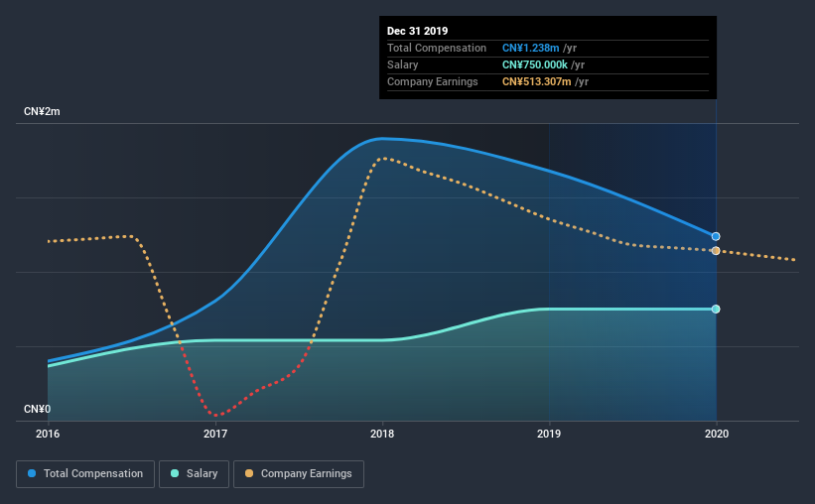Click the blue Total Compensation legend dot
815x504 pixels.
pyautogui.click(x=32, y=473)
